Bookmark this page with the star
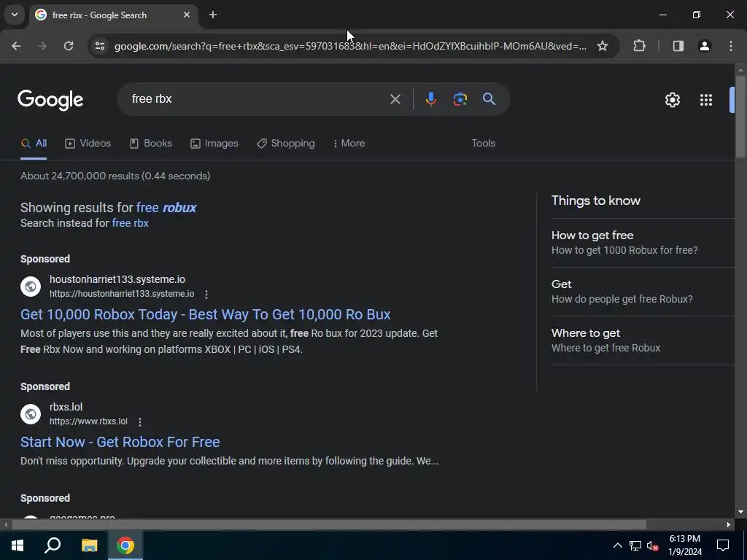 pyautogui.click(x=603, y=46)
